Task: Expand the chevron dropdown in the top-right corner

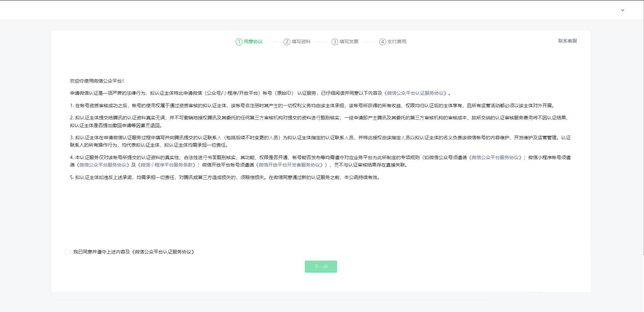Action: (x=623, y=10)
